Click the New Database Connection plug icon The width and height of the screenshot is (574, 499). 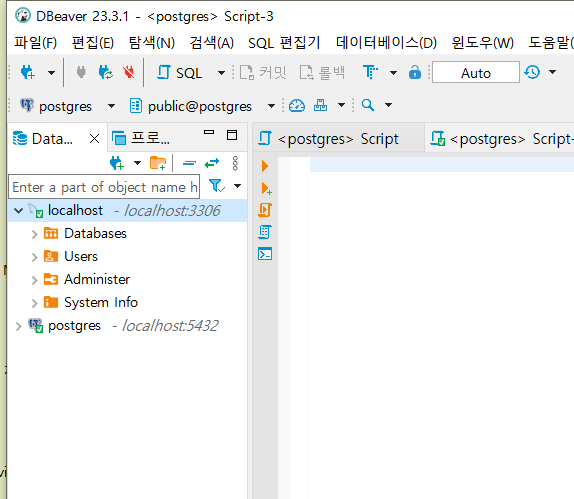(28, 72)
